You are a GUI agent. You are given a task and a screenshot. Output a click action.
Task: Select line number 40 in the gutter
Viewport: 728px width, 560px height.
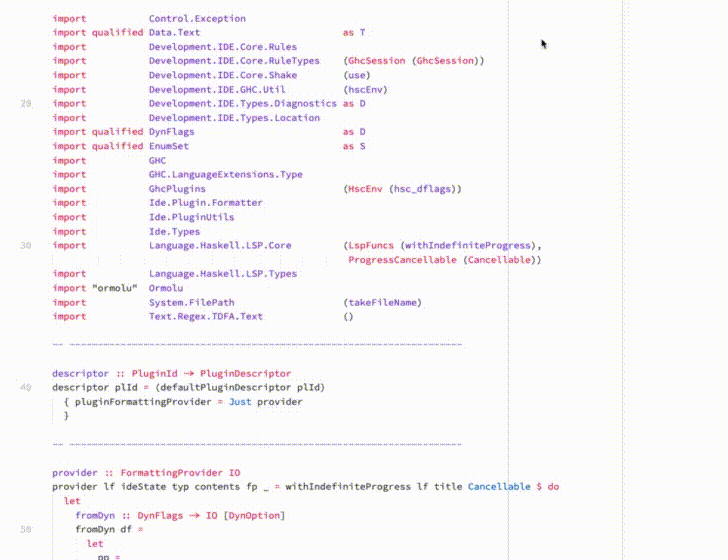(x=26, y=387)
